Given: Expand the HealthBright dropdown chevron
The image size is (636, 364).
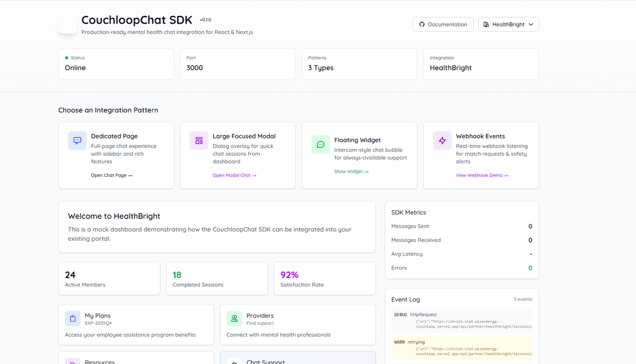Looking at the screenshot, I should [531, 25].
